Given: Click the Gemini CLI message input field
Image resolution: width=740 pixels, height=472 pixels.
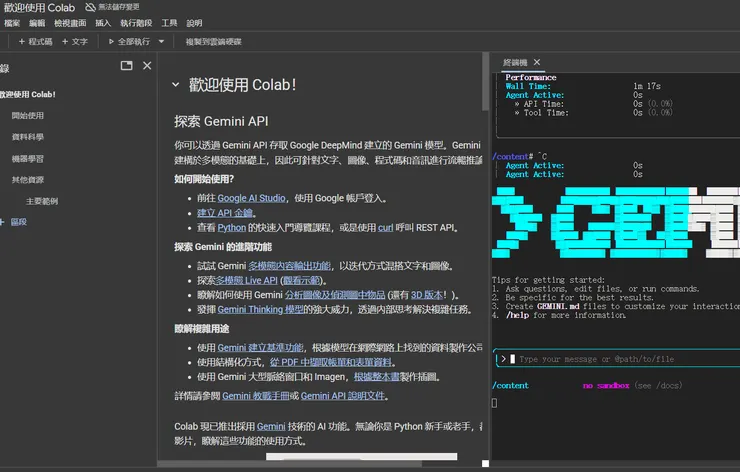Looking at the screenshot, I should tap(616, 359).
